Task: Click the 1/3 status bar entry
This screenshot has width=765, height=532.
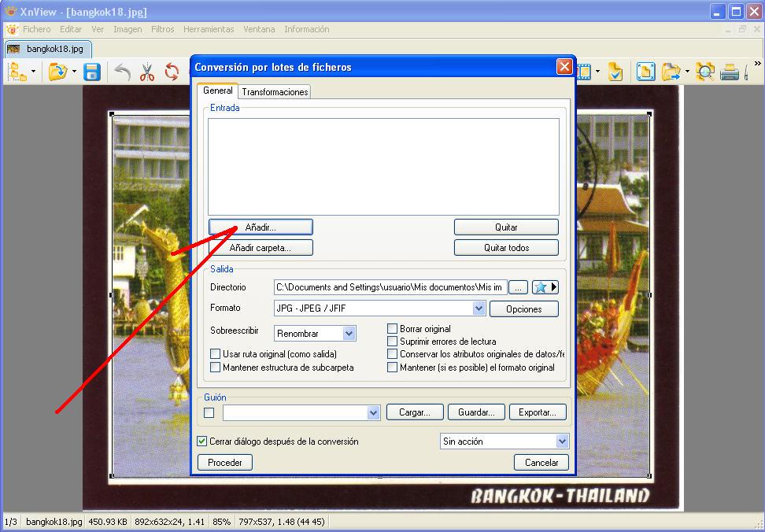Action: click(10, 522)
